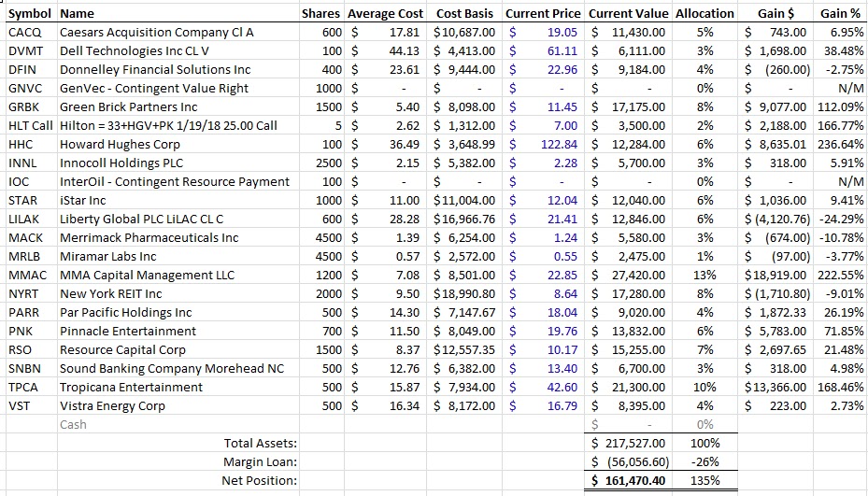Select the 135% net allocation cell
Viewport: 868px width, 496px height.
[704, 480]
